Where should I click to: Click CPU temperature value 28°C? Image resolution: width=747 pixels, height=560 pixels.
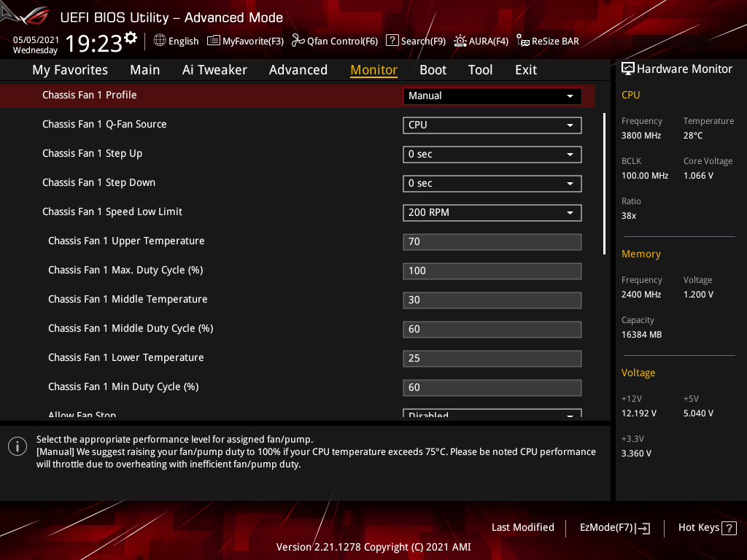[693, 136]
